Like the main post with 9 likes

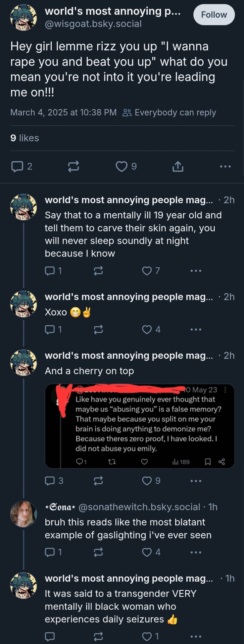[121, 166]
